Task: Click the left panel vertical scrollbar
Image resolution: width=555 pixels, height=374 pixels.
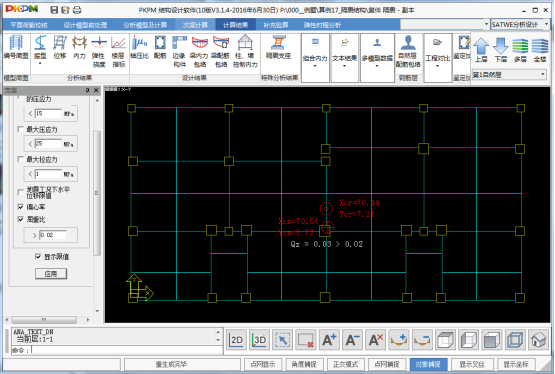Action: [x=97, y=193]
